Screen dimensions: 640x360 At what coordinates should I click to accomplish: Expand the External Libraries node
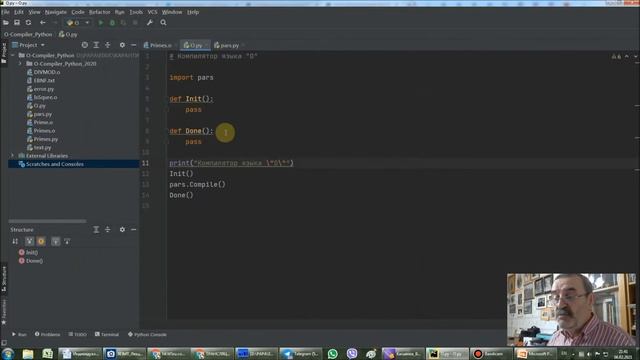[13, 156]
